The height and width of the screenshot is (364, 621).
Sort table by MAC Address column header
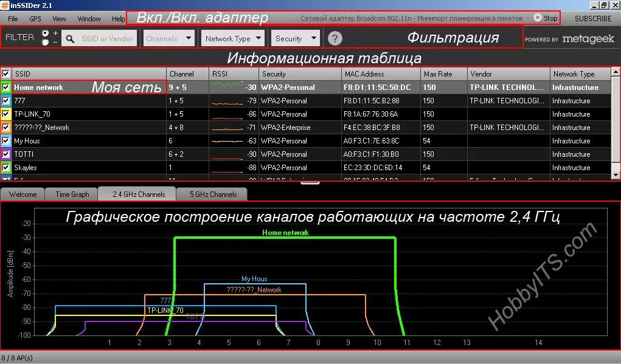point(381,74)
